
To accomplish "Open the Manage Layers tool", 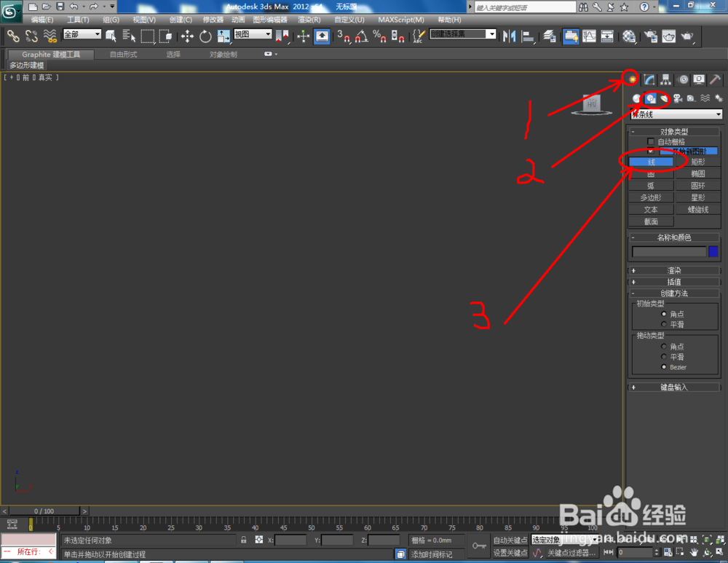I will coord(549,36).
